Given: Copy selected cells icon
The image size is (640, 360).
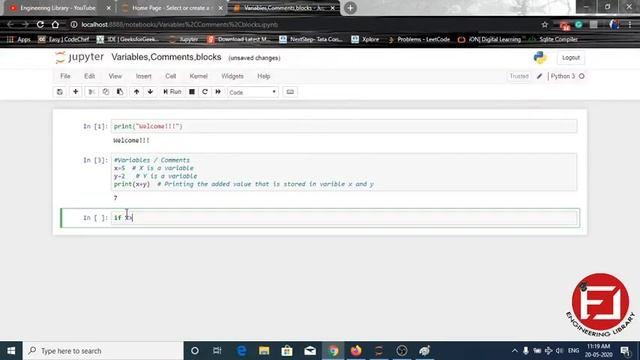Looking at the screenshot, I should (106, 92).
